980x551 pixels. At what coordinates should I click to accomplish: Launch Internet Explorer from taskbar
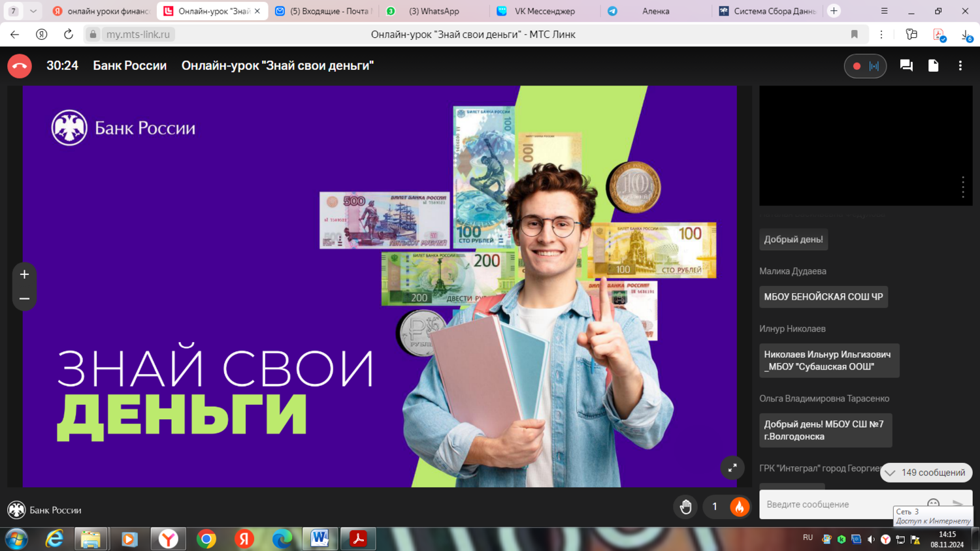[54, 539]
